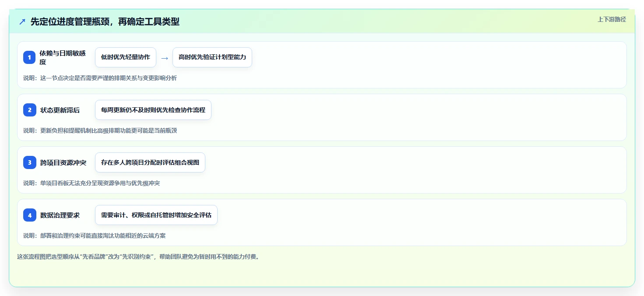Click the arrow icon beside the header title

coord(22,21)
